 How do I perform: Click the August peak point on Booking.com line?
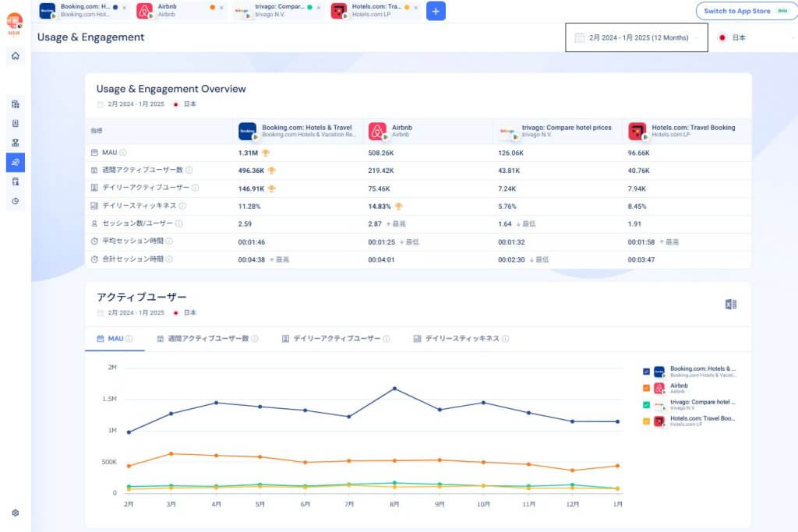click(395, 388)
